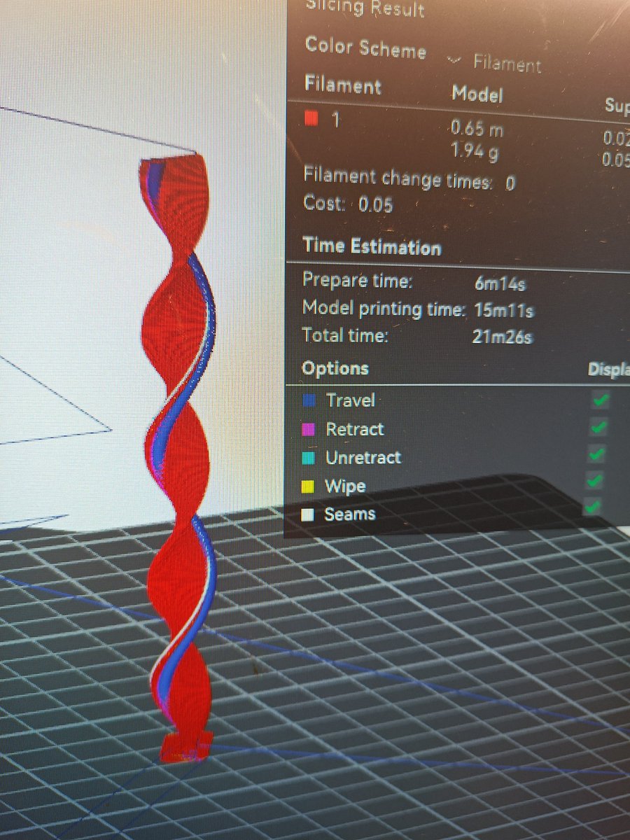The width and height of the screenshot is (630, 840).
Task: Click the Time Estimation heading
Action: (x=372, y=246)
